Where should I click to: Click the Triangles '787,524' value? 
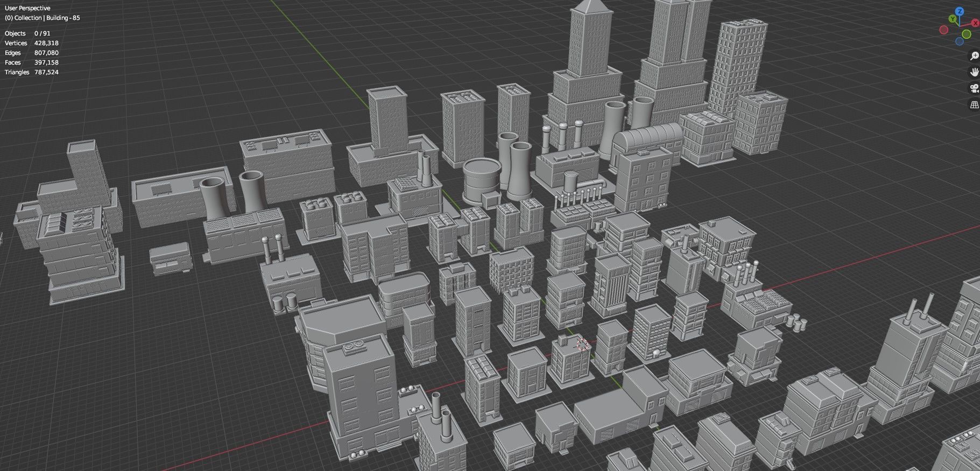coord(46,72)
